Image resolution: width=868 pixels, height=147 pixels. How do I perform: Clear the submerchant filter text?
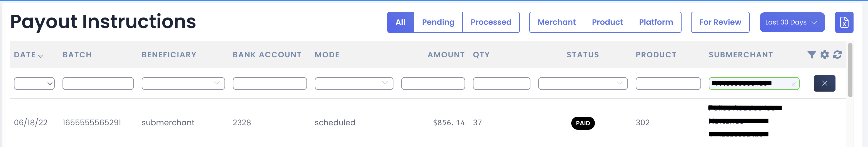(x=794, y=84)
